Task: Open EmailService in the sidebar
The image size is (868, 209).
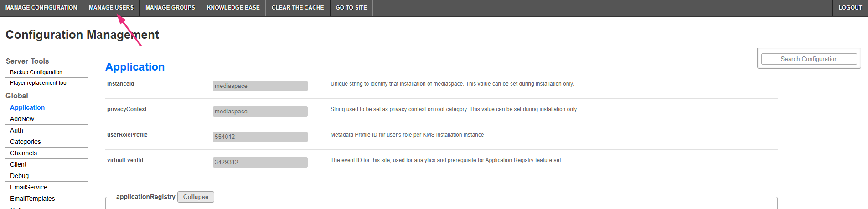Action: click(29, 187)
